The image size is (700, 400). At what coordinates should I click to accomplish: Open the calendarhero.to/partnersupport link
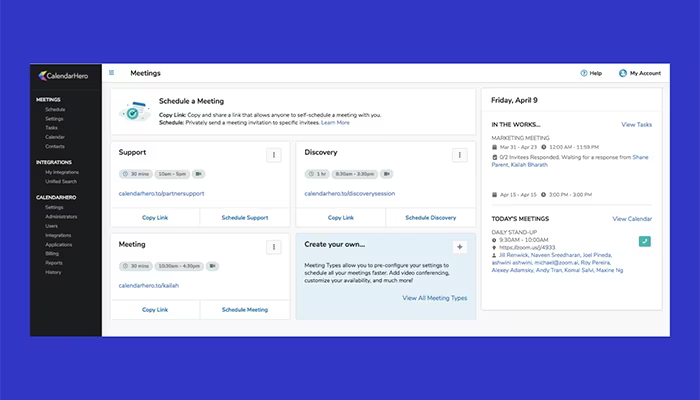[162, 194]
